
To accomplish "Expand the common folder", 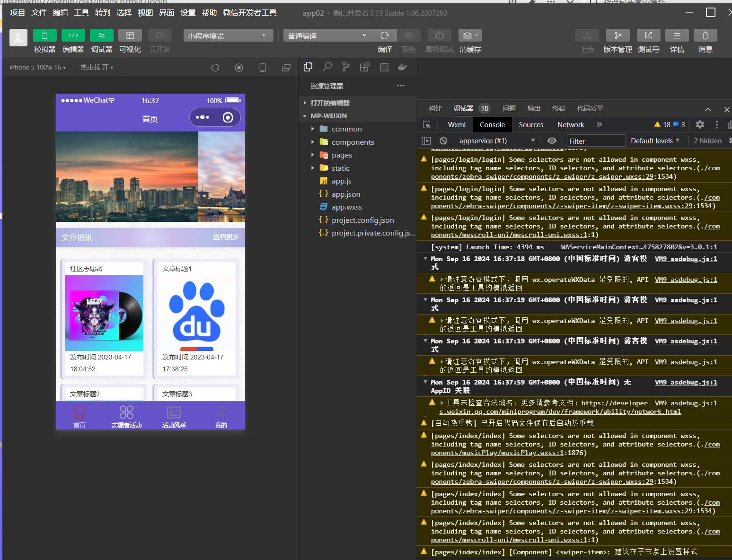I will tap(358, 129).
